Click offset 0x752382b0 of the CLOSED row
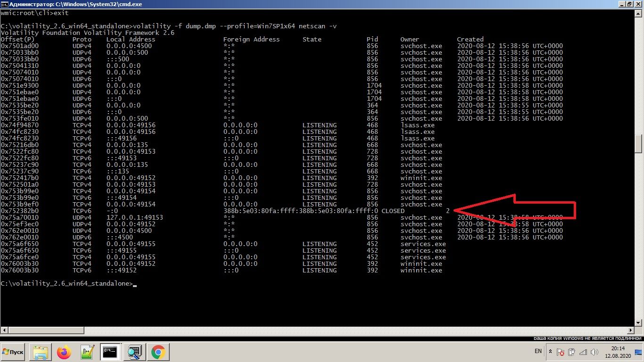The width and height of the screenshot is (644, 362). click(20, 211)
